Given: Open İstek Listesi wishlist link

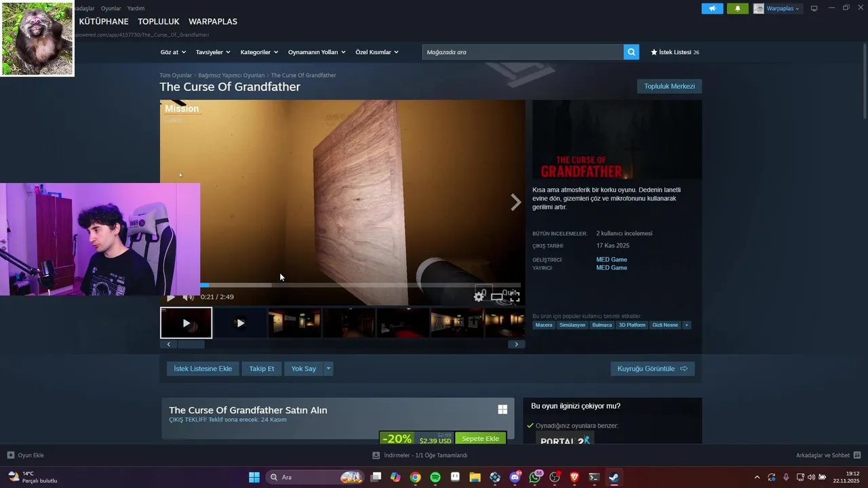Looking at the screenshot, I should [x=675, y=52].
